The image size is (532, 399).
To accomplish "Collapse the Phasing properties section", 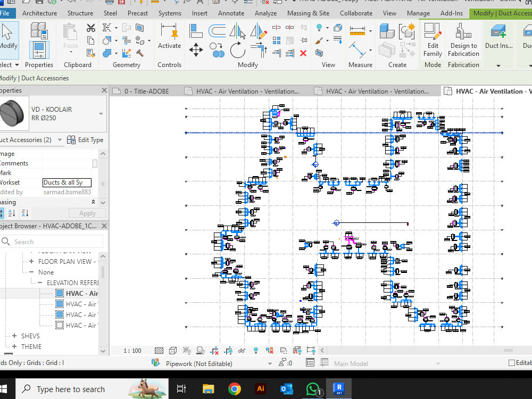I will tap(93, 202).
